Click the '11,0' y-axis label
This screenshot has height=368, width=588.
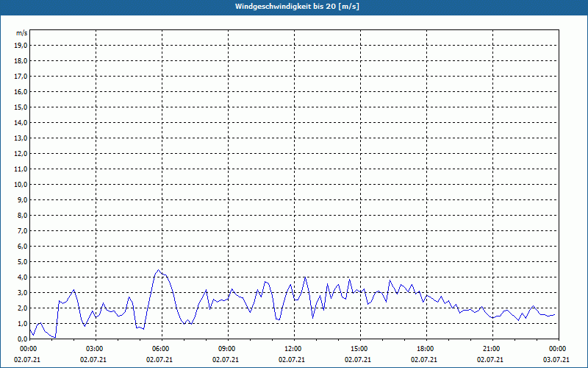(x=21, y=169)
